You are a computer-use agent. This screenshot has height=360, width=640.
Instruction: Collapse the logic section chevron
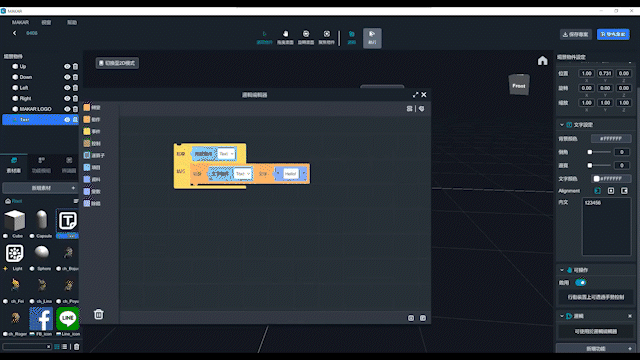click(562, 316)
